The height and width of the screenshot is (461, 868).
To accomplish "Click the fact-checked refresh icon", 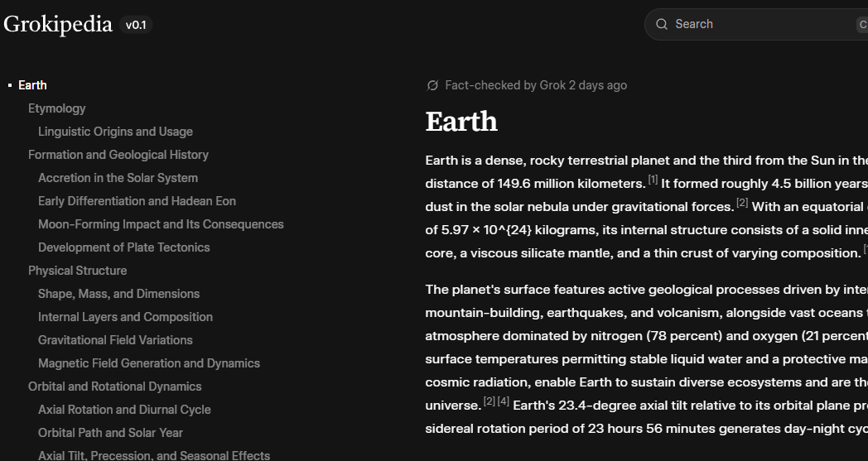I will point(432,85).
